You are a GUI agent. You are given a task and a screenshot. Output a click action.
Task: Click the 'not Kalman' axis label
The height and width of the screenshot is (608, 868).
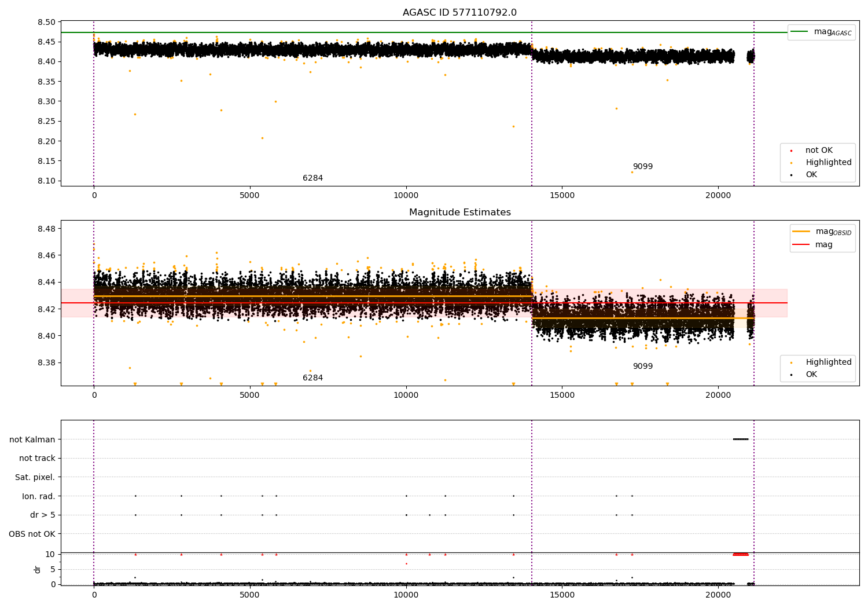tap(32, 439)
